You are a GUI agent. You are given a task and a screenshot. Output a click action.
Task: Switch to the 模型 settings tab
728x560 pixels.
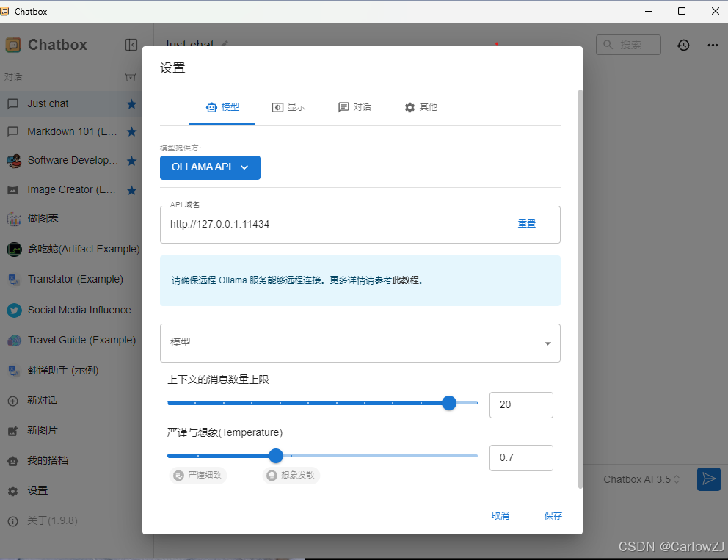point(222,107)
